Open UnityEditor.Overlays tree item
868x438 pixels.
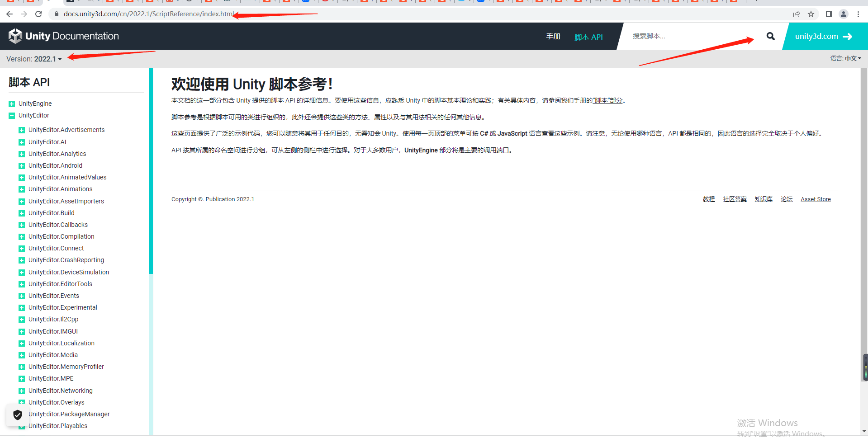57,402
